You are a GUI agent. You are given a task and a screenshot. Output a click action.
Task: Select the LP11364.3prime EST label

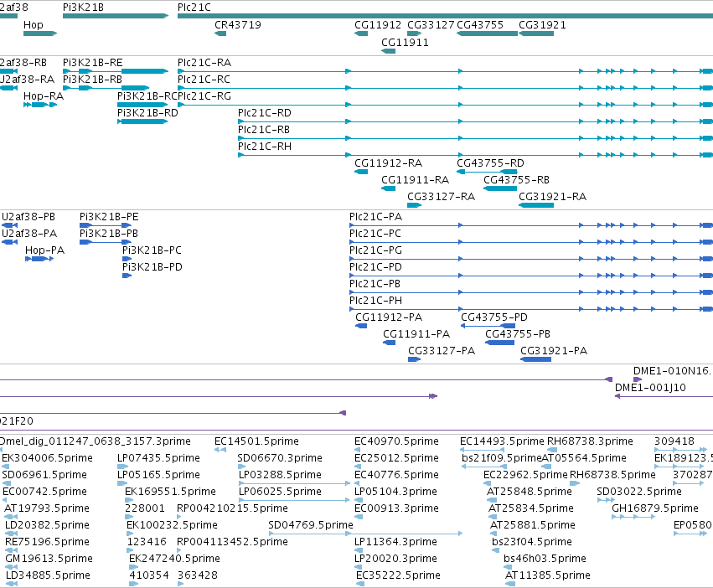[x=395, y=542]
